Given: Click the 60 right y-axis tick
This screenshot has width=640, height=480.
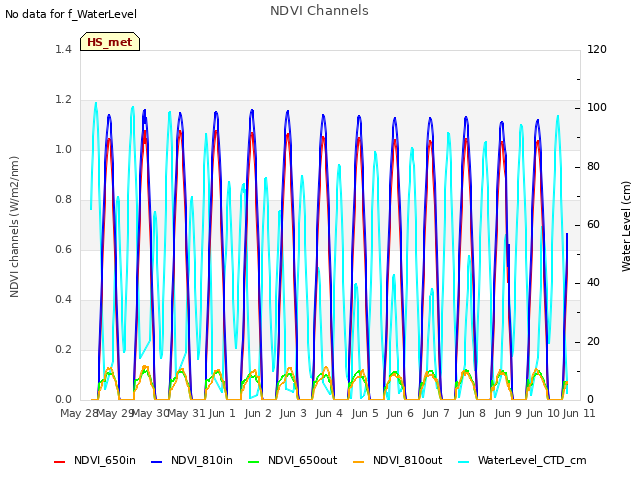Looking at the screenshot, I should [x=593, y=224].
